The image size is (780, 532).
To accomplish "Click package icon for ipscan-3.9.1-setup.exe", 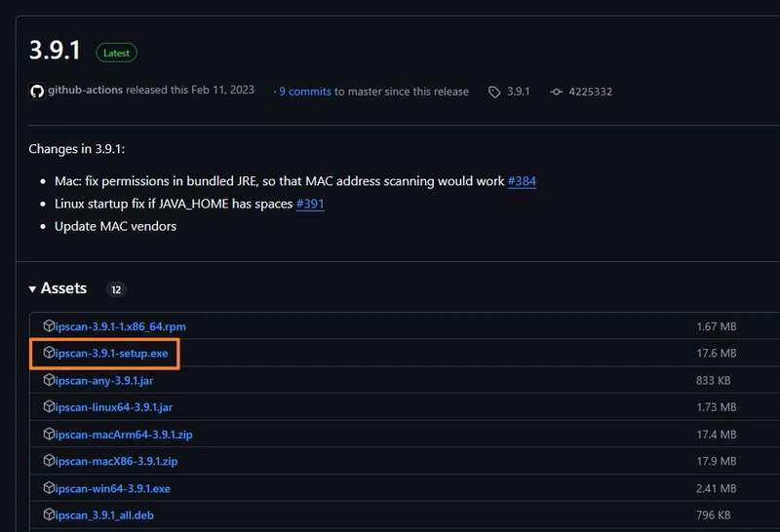I will click(49, 353).
